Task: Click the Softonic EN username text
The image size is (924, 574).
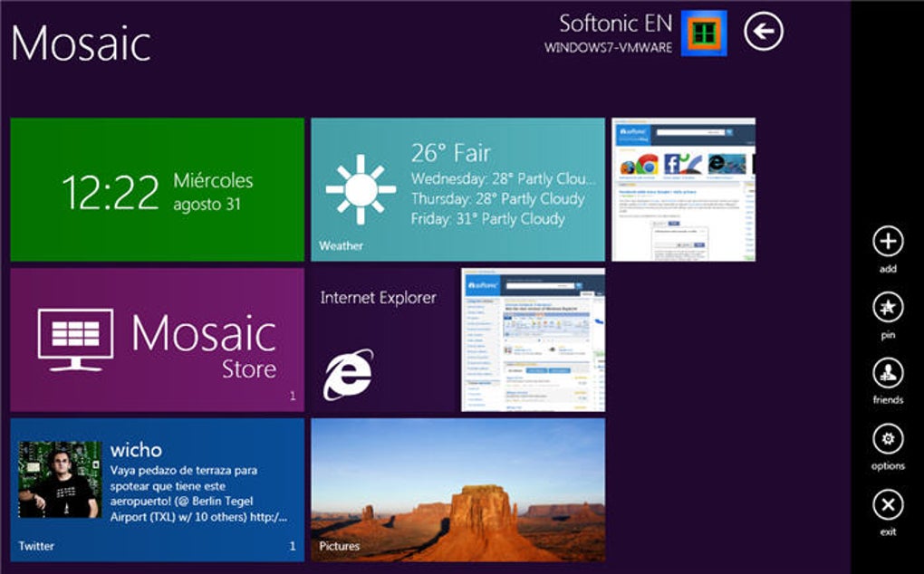Action: pos(615,23)
